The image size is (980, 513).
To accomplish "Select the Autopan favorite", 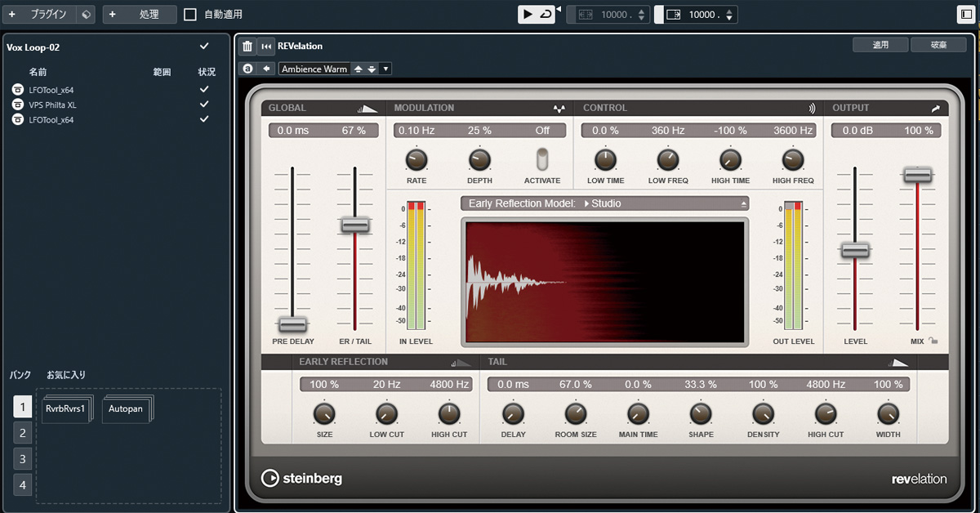I will [x=126, y=408].
